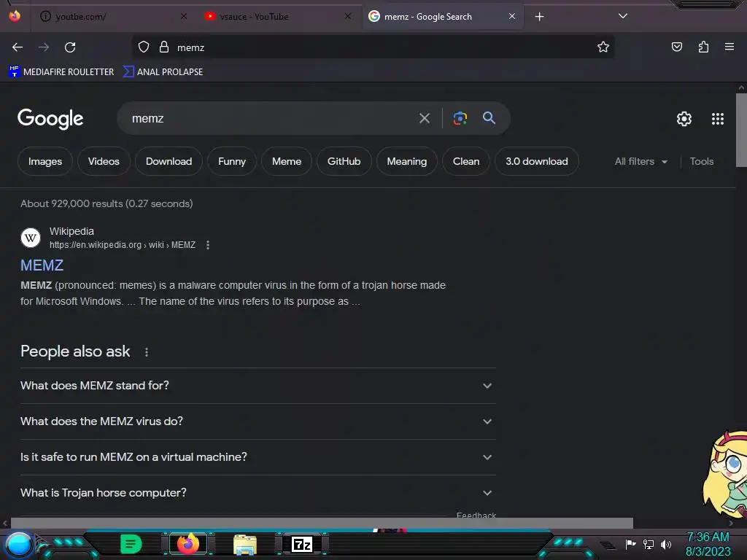
Task: Bookmark this page with the star
Action: (x=603, y=47)
